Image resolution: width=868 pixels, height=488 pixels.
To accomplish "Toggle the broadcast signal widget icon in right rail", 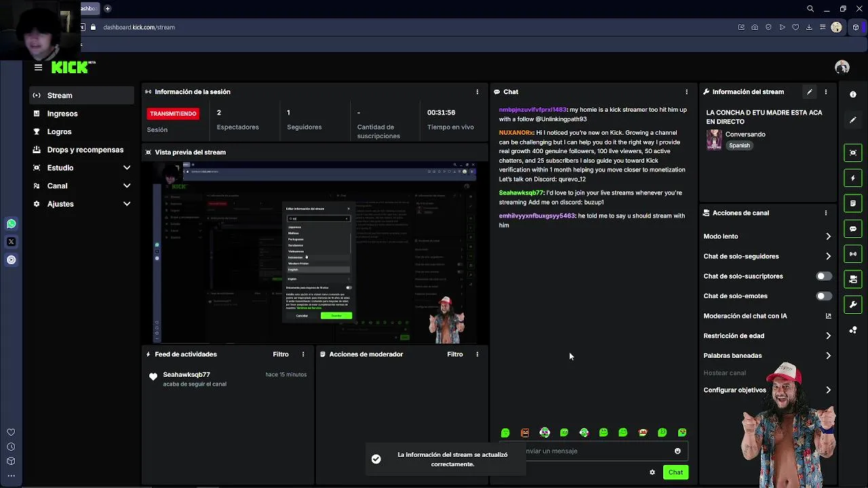I will click(853, 254).
